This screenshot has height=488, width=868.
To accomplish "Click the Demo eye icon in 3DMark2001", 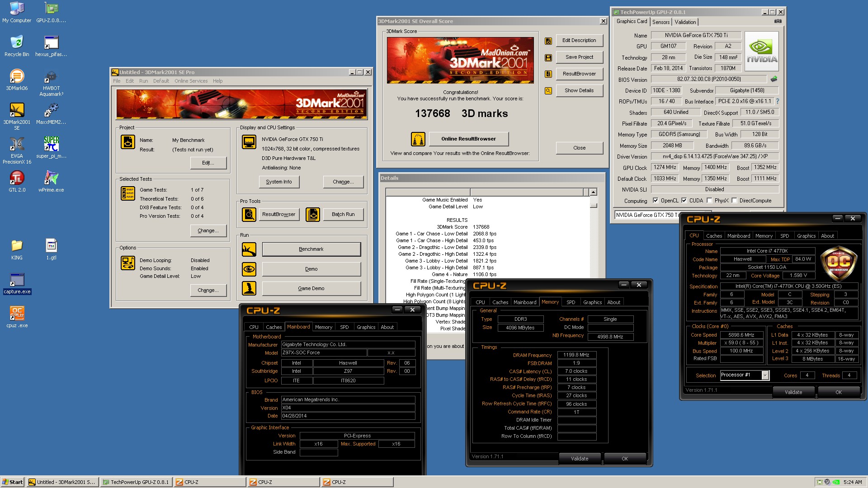I will coord(249,269).
